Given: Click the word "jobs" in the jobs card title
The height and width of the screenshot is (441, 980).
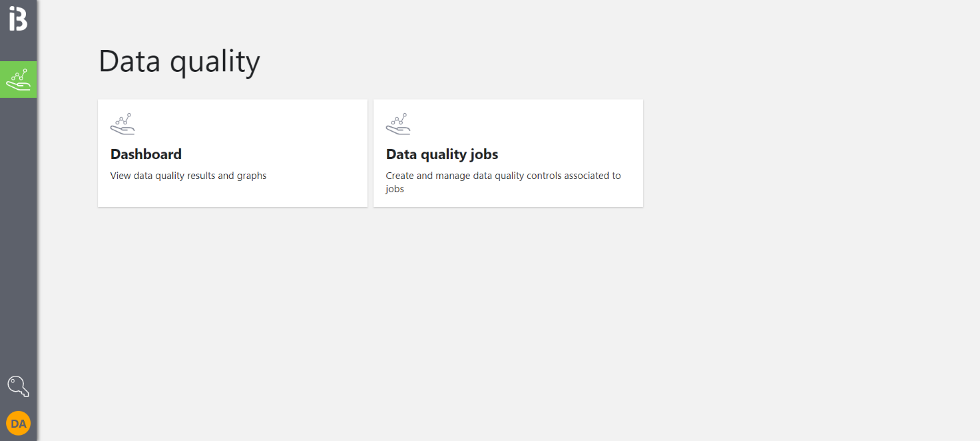Looking at the screenshot, I should click(483, 154).
